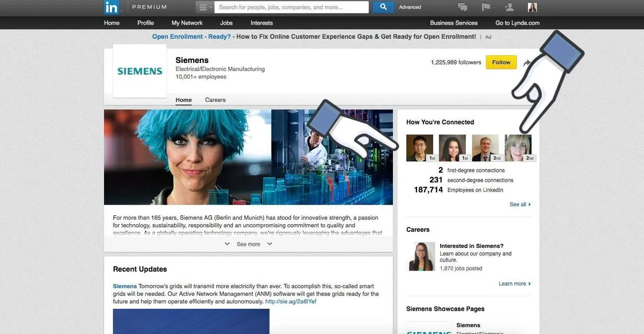Click the blue-haired woman banner image
Viewport: 644px width, 334px height.
tap(249, 157)
